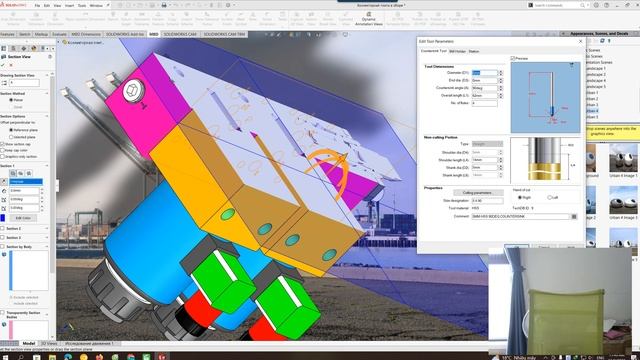Click tool preview corner icon in dialog
The height and width of the screenshot is (360, 640).
coord(571,65)
